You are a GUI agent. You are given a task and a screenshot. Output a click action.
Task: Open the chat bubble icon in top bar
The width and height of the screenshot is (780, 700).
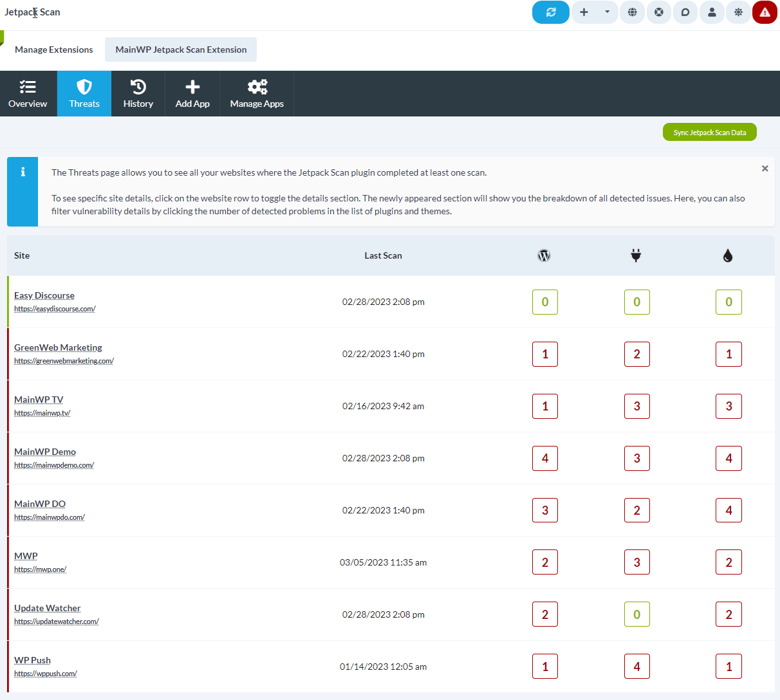[685, 12]
